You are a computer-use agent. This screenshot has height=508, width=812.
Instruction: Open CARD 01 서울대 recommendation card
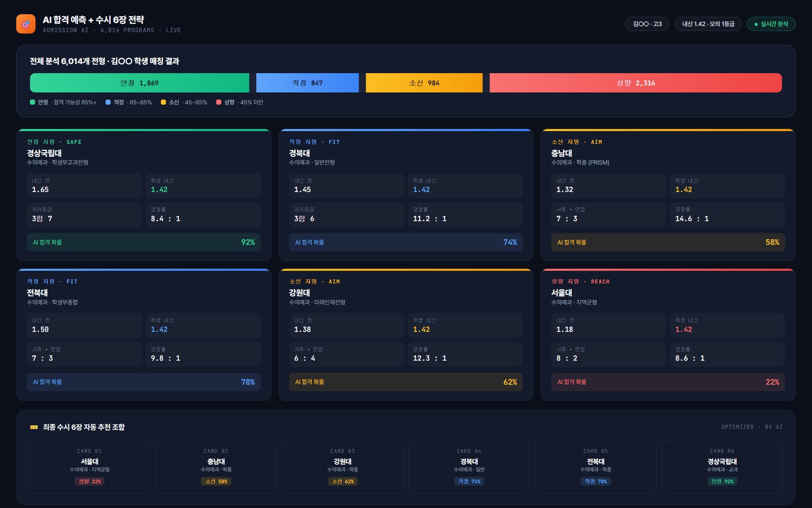point(89,466)
